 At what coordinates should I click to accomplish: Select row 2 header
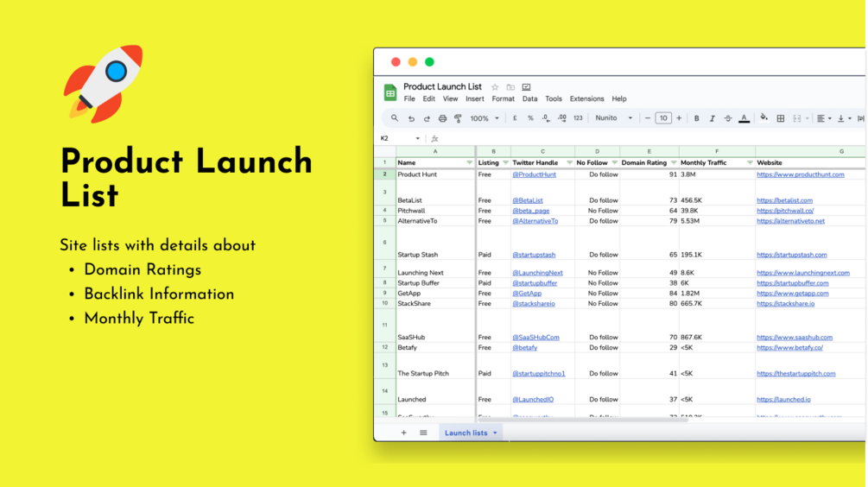[384, 174]
